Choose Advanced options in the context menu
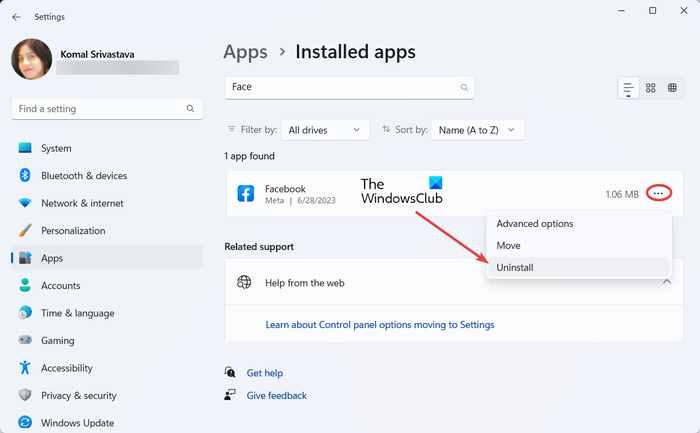This screenshot has height=433, width=700. [535, 223]
